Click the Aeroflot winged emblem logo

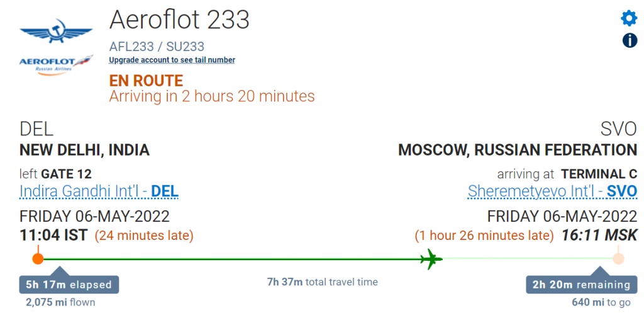click(56, 31)
